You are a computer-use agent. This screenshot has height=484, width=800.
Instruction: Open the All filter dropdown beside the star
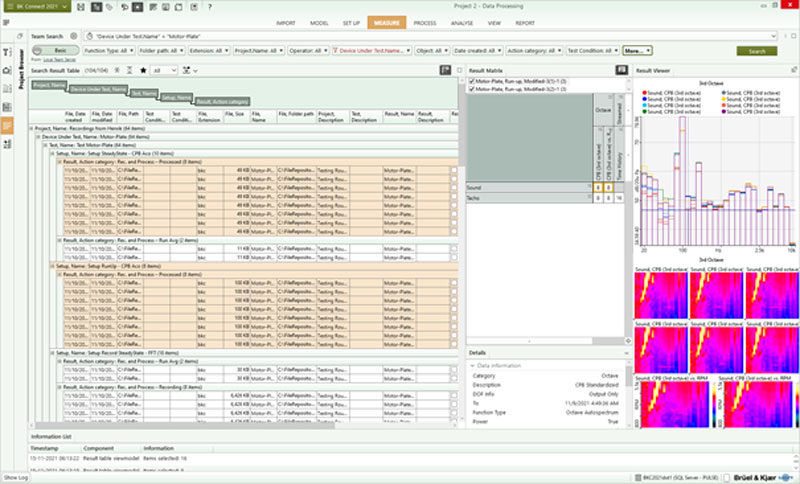point(164,70)
